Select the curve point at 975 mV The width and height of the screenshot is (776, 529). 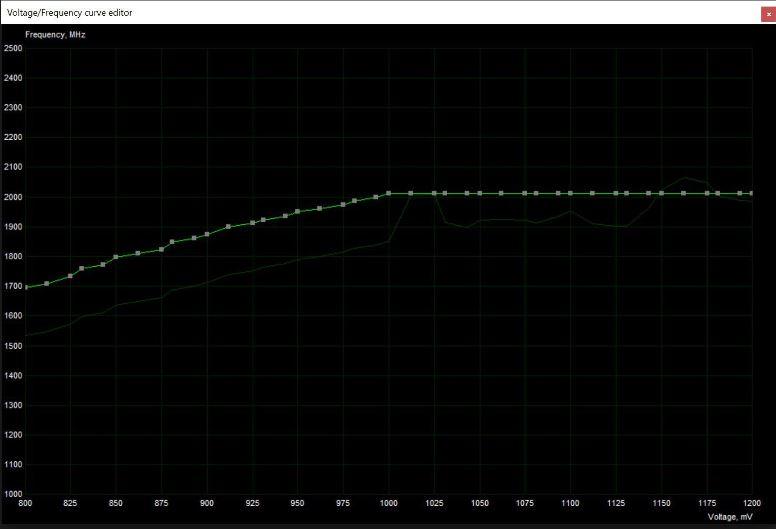tap(343, 204)
